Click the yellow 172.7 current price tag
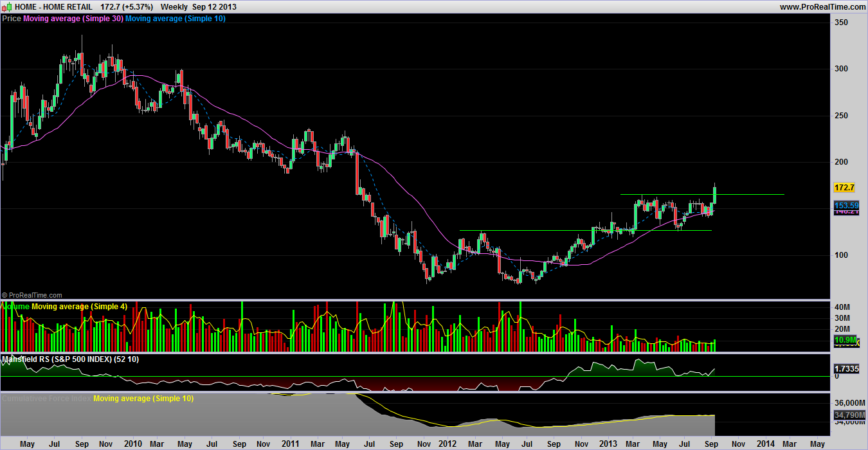Viewport: 868px width, 450px height. (x=844, y=188)
